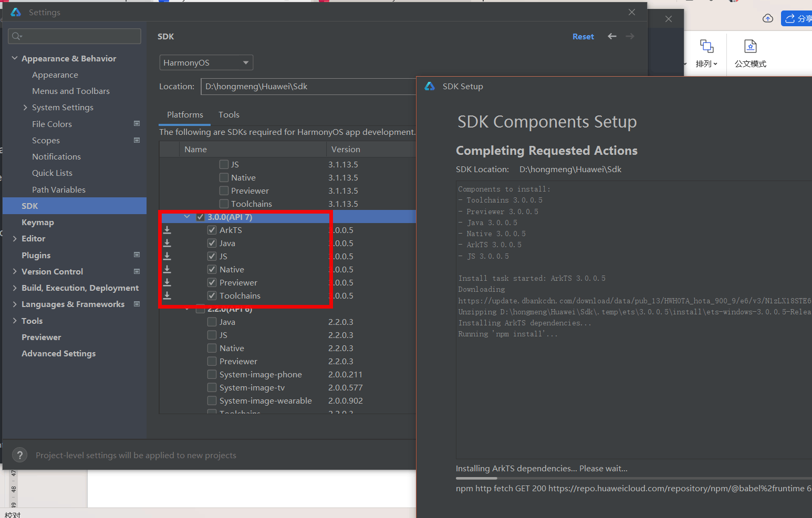This screenshot has width=812, height=518.
Task: Collapse Appearance & Behavior section
Action: click(15, 58)
